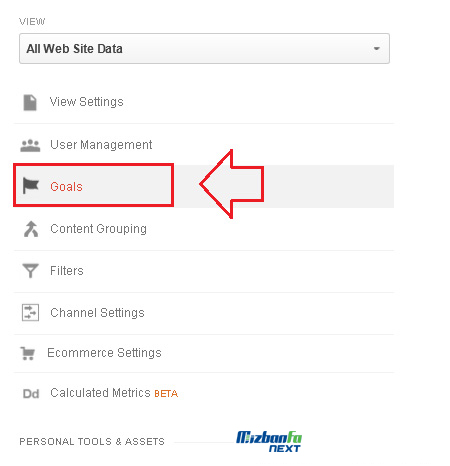
Task: Click the Ecommerce Settings cart icon
Action: pos(28,353)
